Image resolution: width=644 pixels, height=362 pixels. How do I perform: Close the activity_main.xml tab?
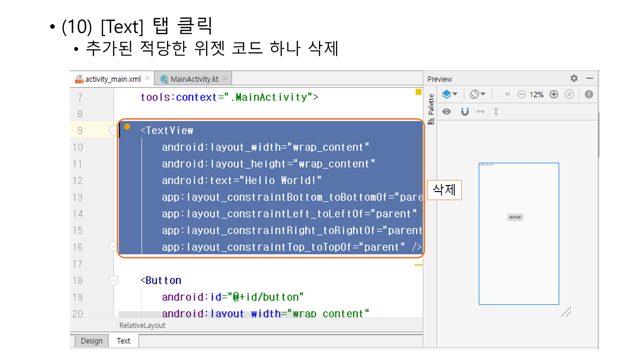click(x=147, y=78)
